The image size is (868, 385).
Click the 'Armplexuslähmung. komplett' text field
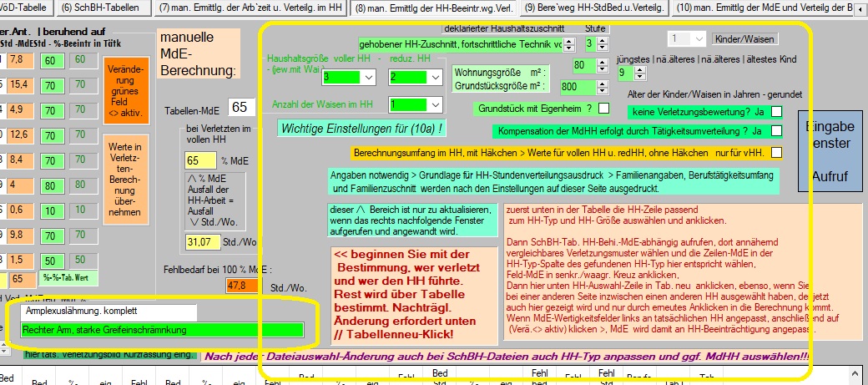108,312
